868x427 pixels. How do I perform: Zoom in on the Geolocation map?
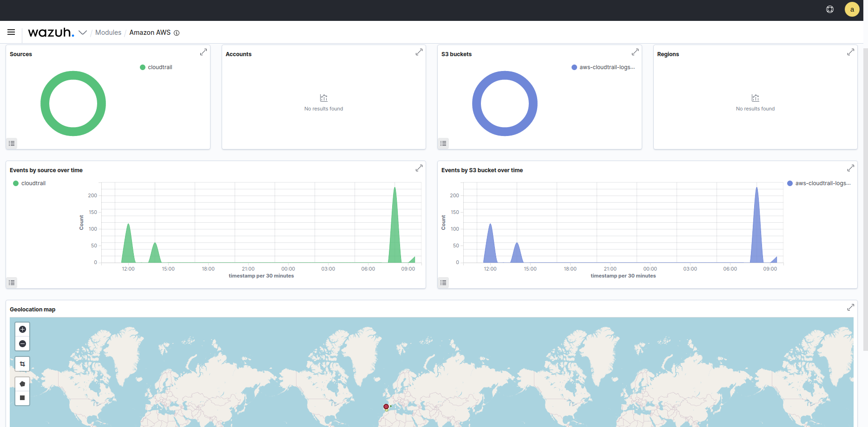point(22,329)
